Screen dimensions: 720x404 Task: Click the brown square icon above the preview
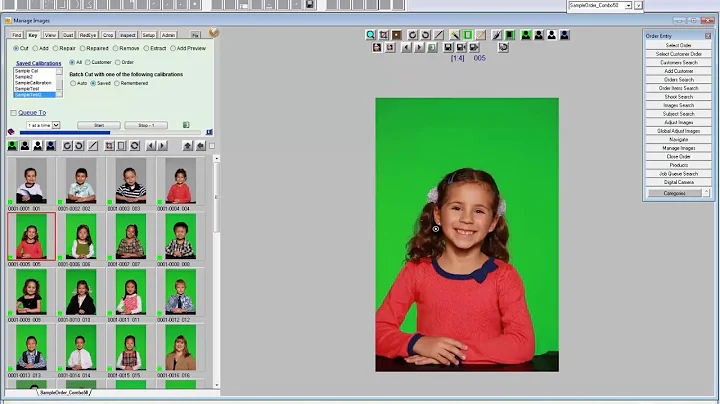click(396, 35)
